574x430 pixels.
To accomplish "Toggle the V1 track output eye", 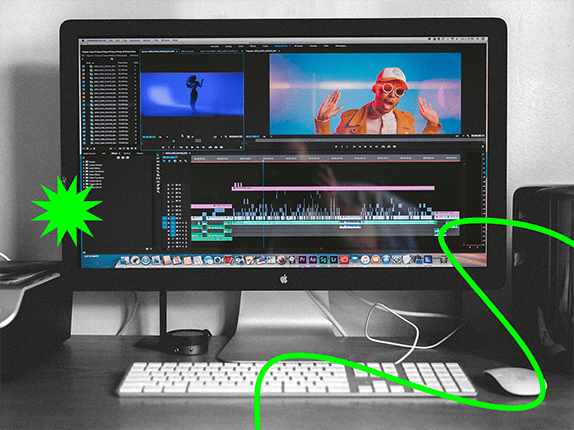I will [x=180, y=218].
